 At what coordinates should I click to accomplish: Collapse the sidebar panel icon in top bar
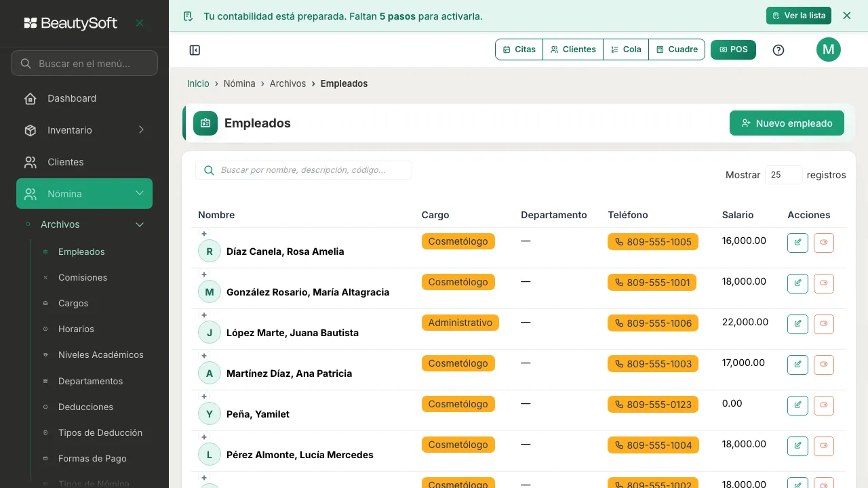click(x=195, y=50)
